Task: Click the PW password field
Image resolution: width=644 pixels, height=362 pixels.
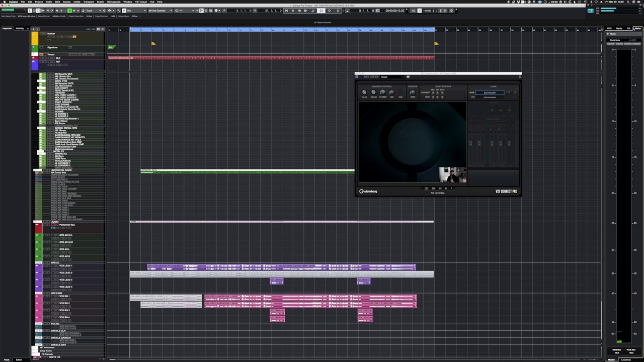Action: click(x=490, y=97)
